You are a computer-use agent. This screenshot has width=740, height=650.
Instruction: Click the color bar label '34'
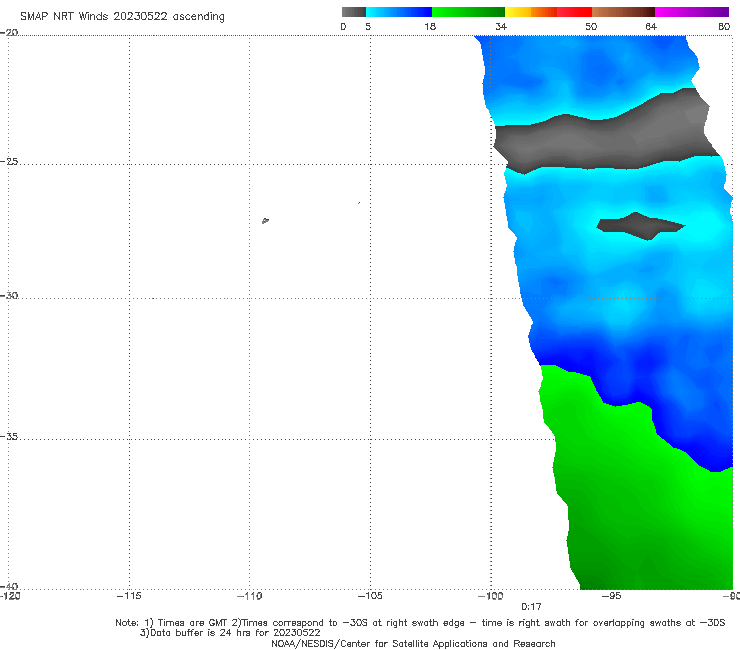pyautogui.click(x=501, y=26)
